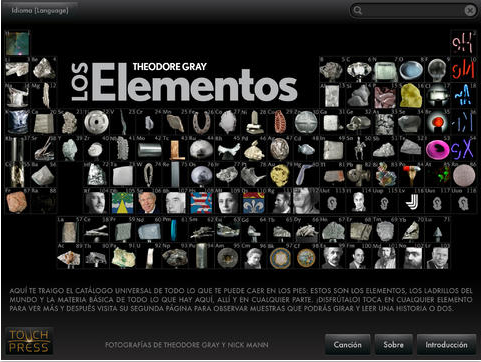Screen dimensions: 481x362
Task: Open the Sobre about button
Action: pos(393,344)
